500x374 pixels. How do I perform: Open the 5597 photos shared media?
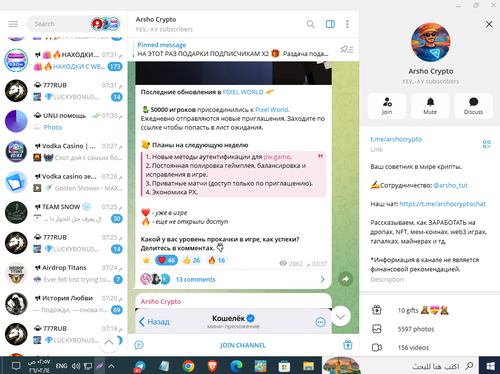[x=428, y=329]
